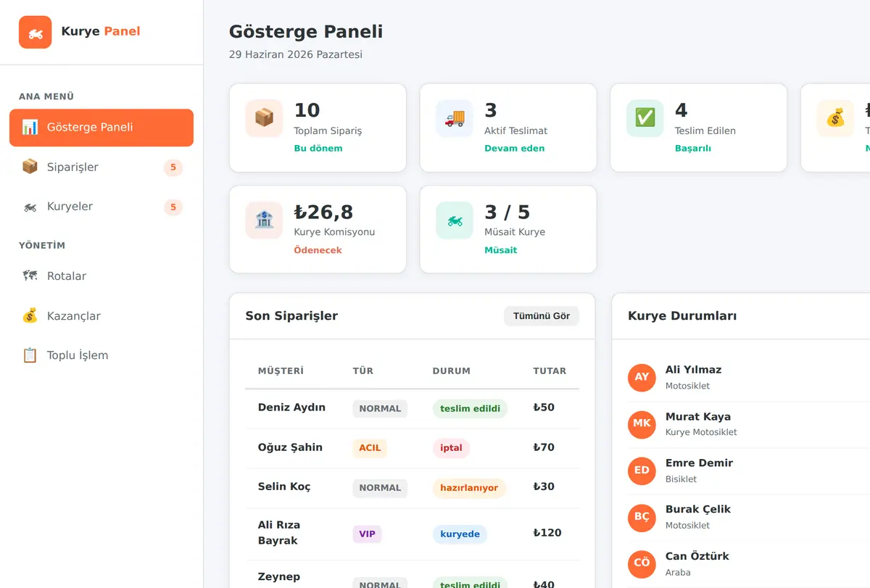Click Murat Kaya's MK avatar
This screenshot has height=588, width=870.
(642, 424)
